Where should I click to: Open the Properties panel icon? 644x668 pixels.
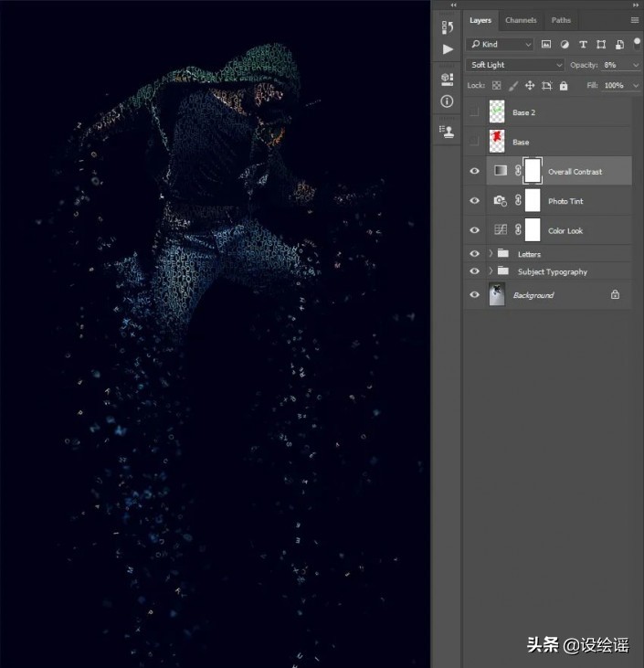pyautogui.click(x=447, y=79)
